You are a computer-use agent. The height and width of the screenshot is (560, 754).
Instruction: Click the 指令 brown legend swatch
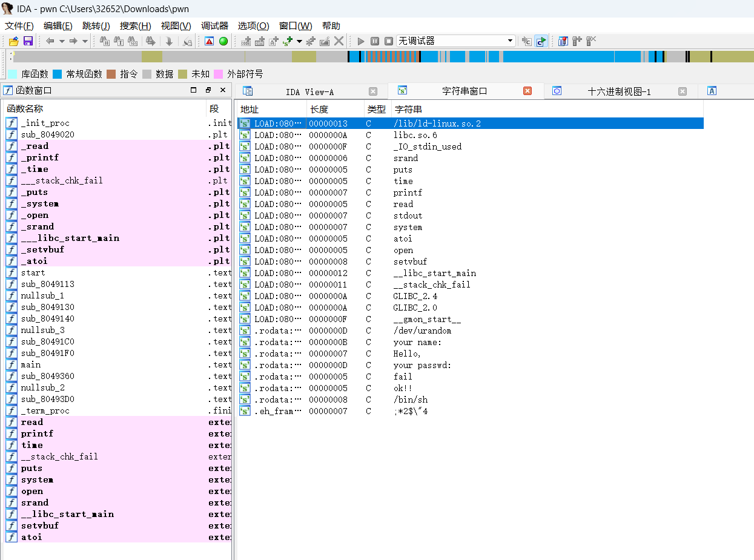(x=111, y=74)
